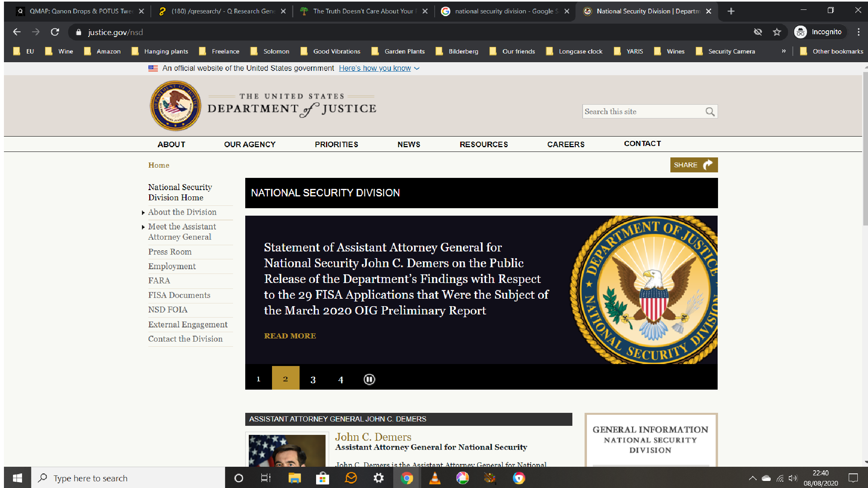The height and width of the screenshot is (488, 868).
Task: Expand Here's how you know banner
Action: coord(379,68)
